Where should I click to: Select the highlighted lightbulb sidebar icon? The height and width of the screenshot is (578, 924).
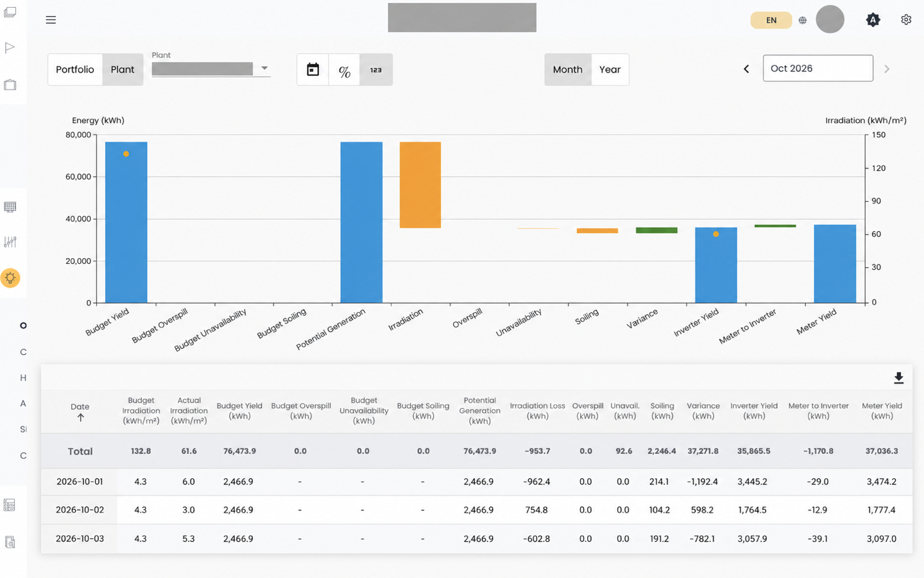pos(10,278)
